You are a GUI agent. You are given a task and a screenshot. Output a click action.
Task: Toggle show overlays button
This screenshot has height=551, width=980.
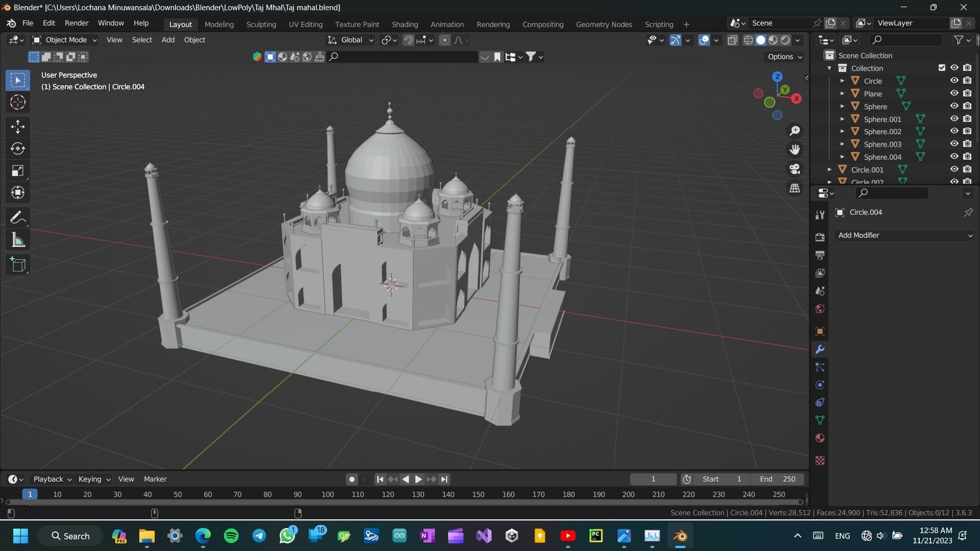pyautogui.click(x=704, y=40)
